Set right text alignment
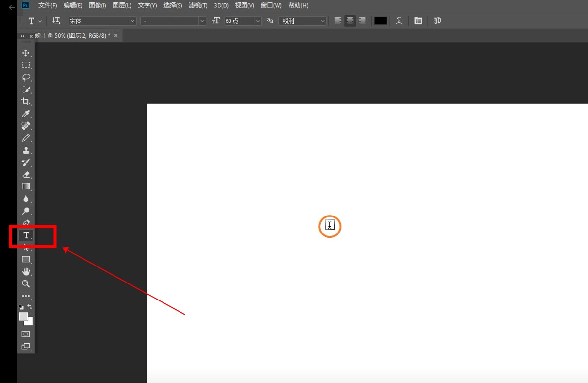Screen dimensions: 588x383 362,21
